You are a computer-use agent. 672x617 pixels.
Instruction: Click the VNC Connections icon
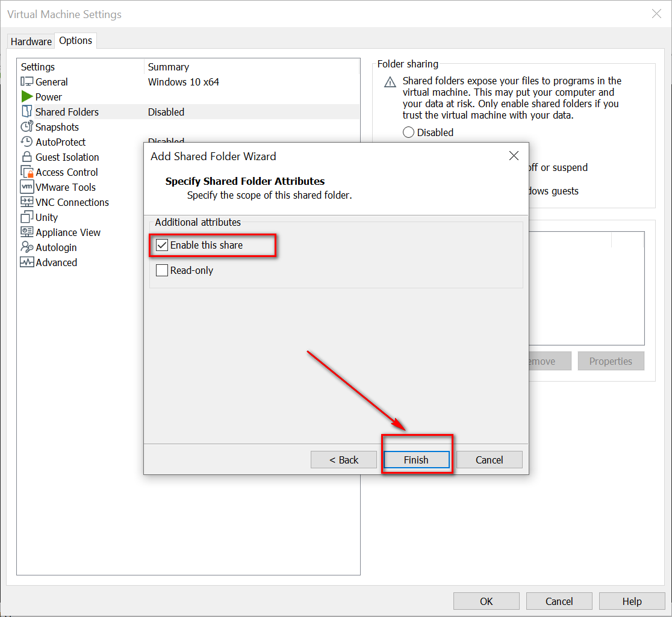(27, 202)
